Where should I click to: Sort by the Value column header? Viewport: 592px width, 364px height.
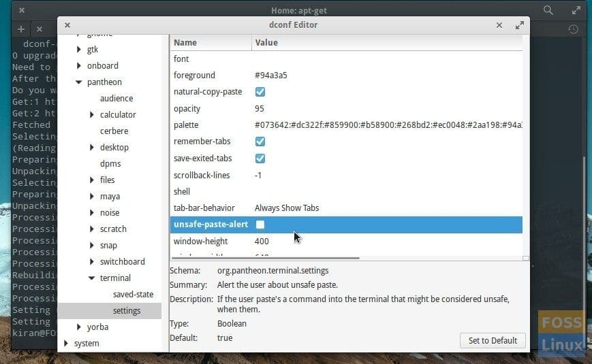point(387,43)
